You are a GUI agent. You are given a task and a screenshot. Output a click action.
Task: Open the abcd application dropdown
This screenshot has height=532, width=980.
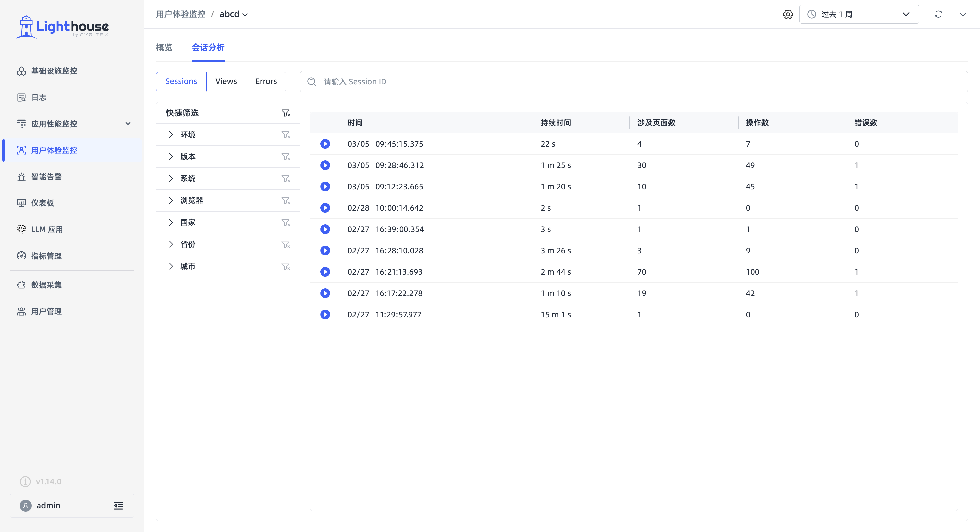(x=233, y=14)
